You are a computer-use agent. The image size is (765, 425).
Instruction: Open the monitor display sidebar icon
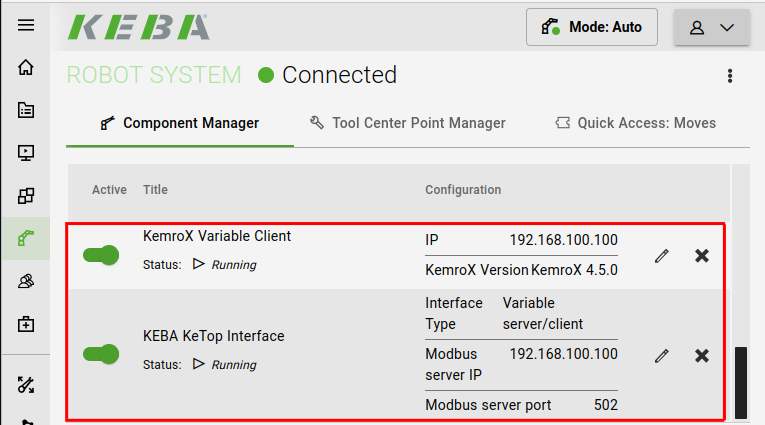(x=26, y=153)
